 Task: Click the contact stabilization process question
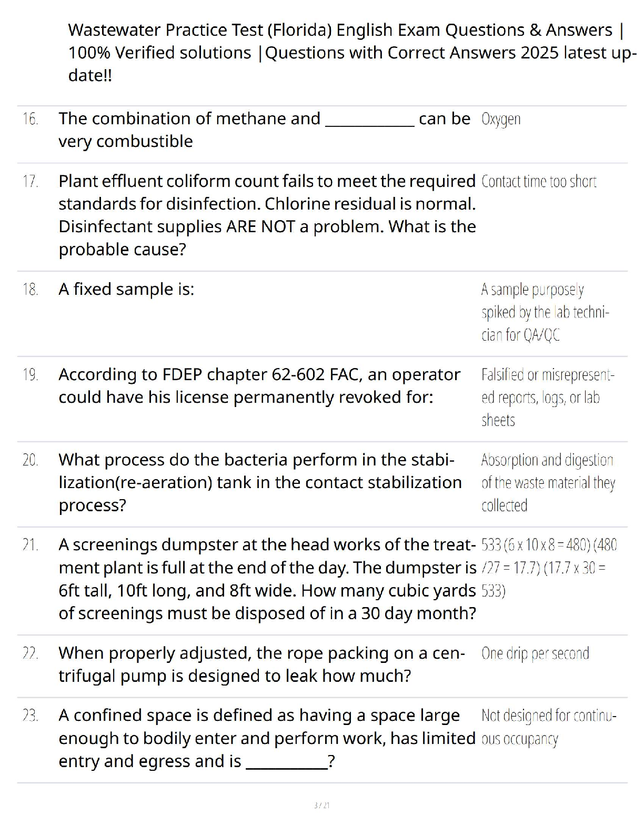(x=260, y=482)
